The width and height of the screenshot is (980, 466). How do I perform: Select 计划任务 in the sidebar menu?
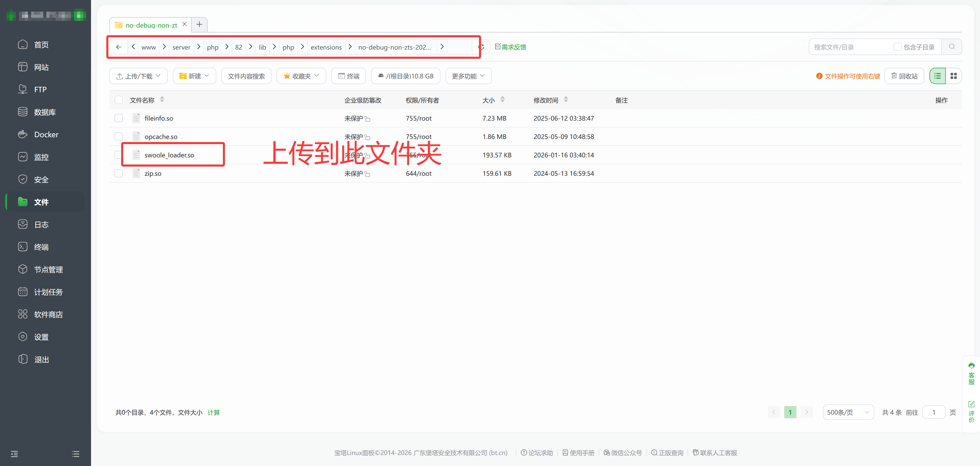[x=48, y=292]
